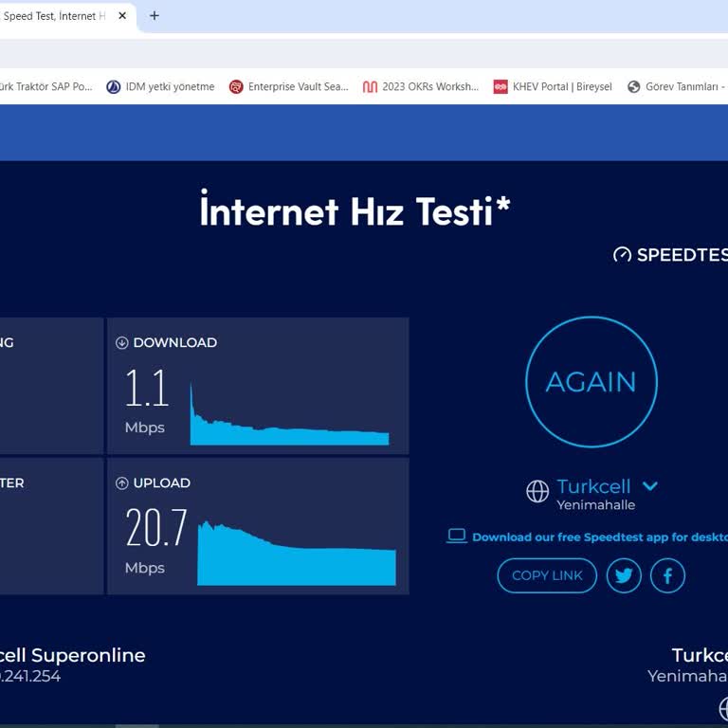Share result on Facebook
The height and width of the screenshot is (728, 728).
[667, 575]
